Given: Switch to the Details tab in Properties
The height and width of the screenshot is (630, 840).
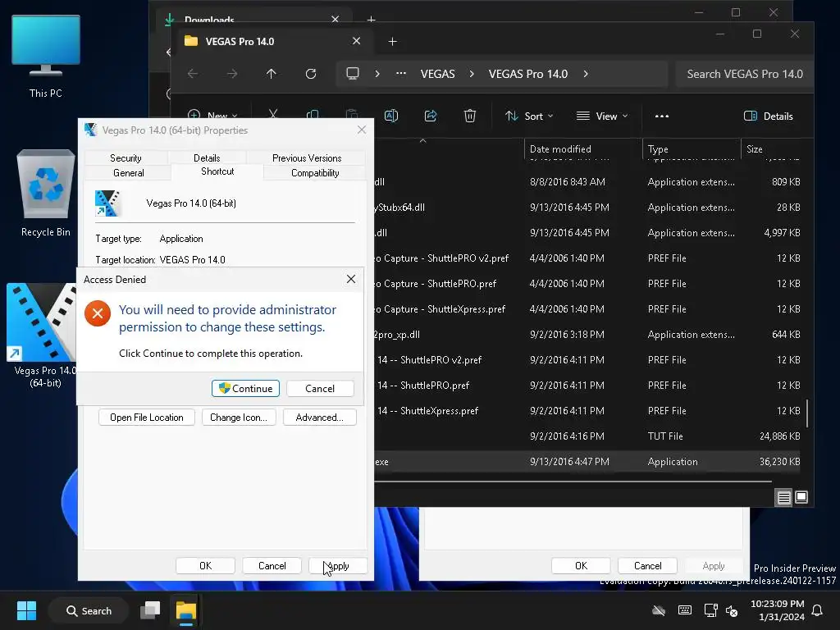Looking at the screenshot, I should click(x=207, y=158).
